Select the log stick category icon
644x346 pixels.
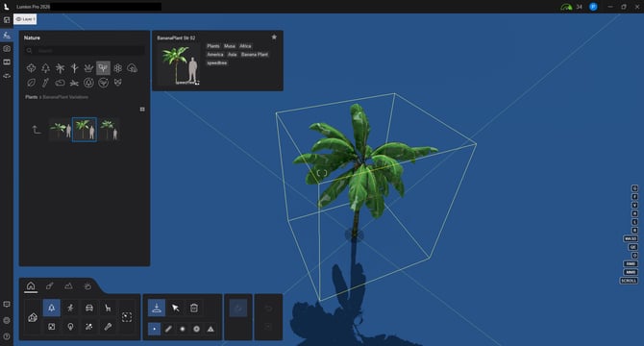[x=45, y=83]
